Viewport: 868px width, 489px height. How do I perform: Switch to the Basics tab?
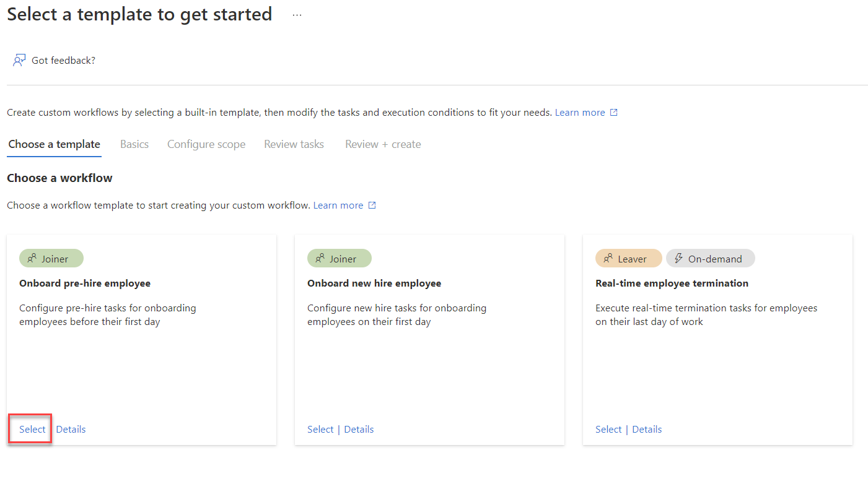click(x=134, y=144)
